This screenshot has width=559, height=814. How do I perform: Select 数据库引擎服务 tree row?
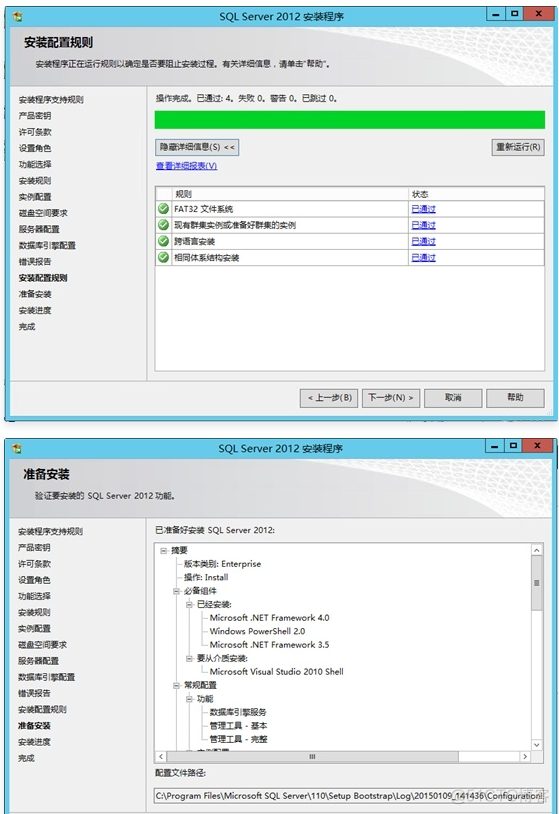[x=238, y=712]
